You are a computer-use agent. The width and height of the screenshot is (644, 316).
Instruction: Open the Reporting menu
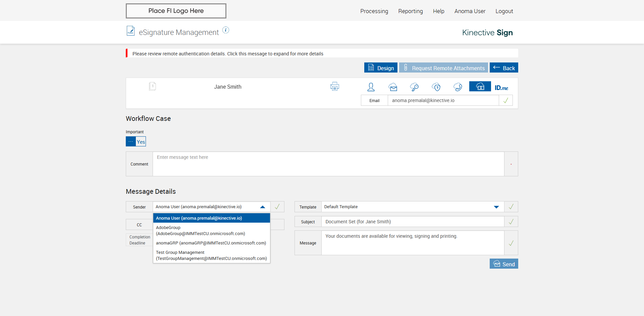click(x=410, y=11)
